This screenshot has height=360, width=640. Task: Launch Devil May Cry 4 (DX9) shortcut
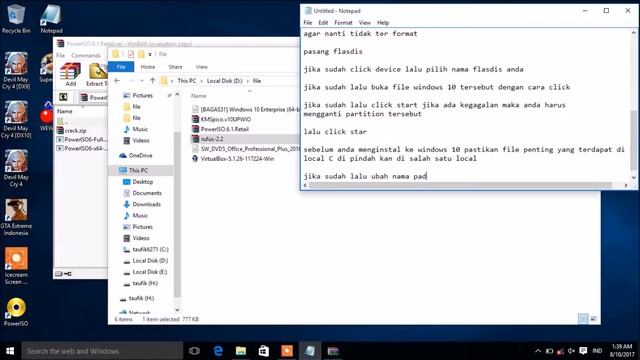[16, 71]
